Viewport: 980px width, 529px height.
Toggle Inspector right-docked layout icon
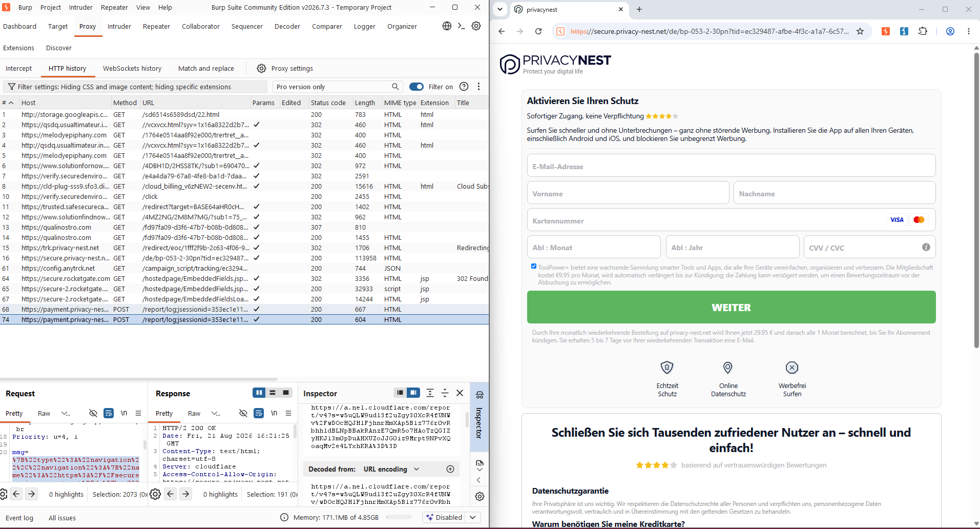(413, 393)
